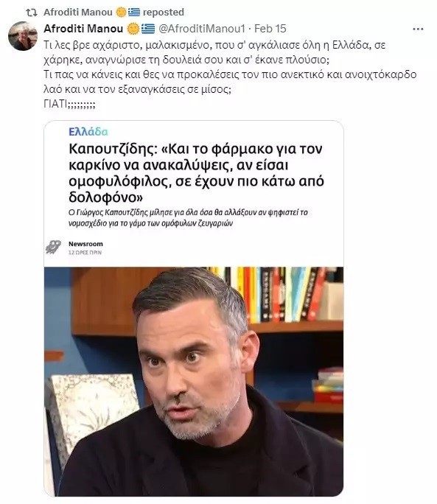The image size is (437, 504).
Task: Open Afroditi Manou's profile avatar
Action: [23, 36]
